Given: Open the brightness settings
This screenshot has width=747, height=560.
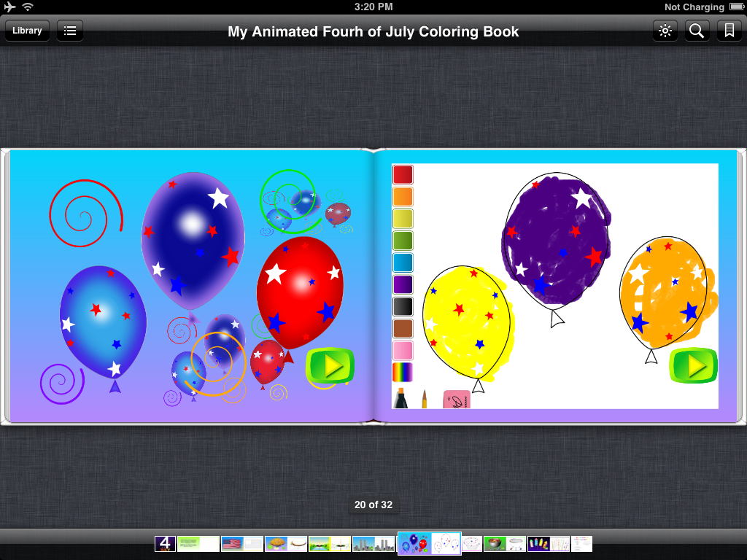Looking at the screenshot, I should (x=665, y=31).
